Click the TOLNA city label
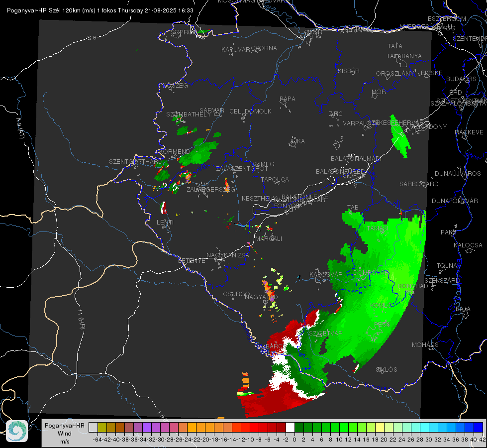Image resolution: width=487 pixels, height=448 pixels. click(447, 266)
